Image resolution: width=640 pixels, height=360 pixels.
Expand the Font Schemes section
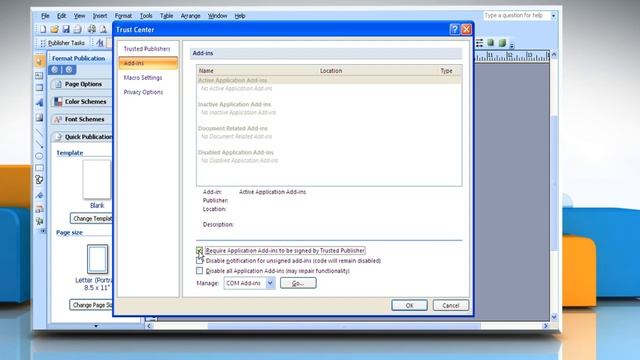(81, 119)
